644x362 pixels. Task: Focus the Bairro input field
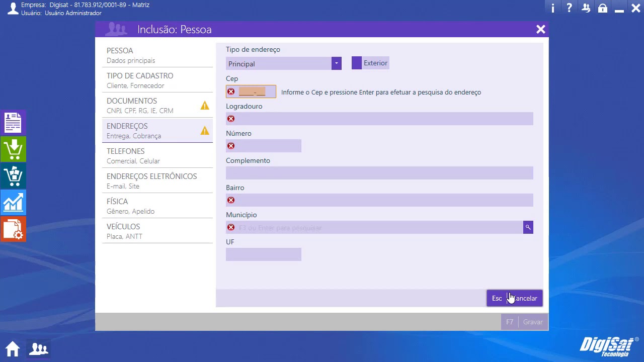pos(379,200)
